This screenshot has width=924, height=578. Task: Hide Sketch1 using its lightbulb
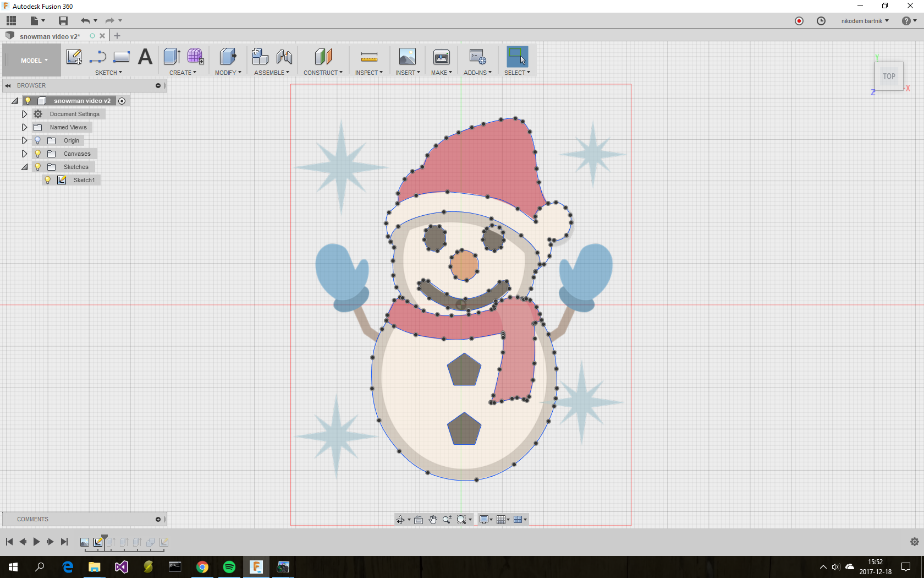(x=48, y=180)
